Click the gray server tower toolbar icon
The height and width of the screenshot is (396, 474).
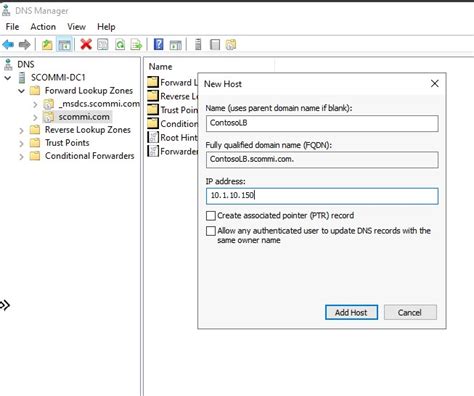(x=198, y=44)
